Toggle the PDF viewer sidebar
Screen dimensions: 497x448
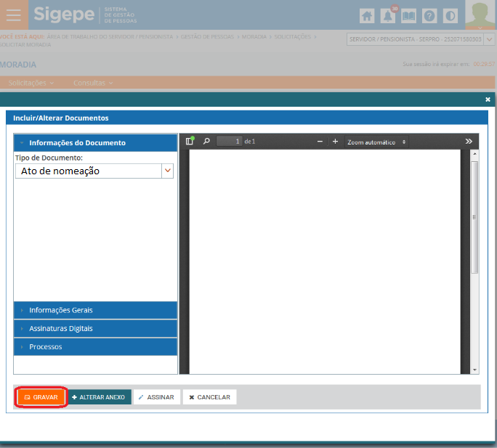coord(190,141)
